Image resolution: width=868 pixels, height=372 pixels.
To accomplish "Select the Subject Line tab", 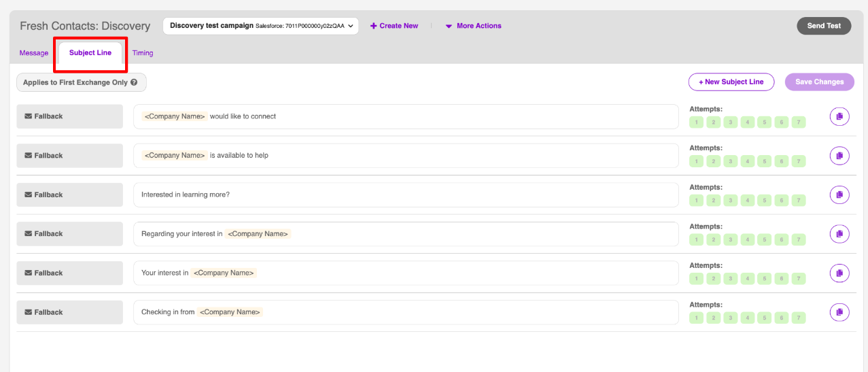I will 90,53.
